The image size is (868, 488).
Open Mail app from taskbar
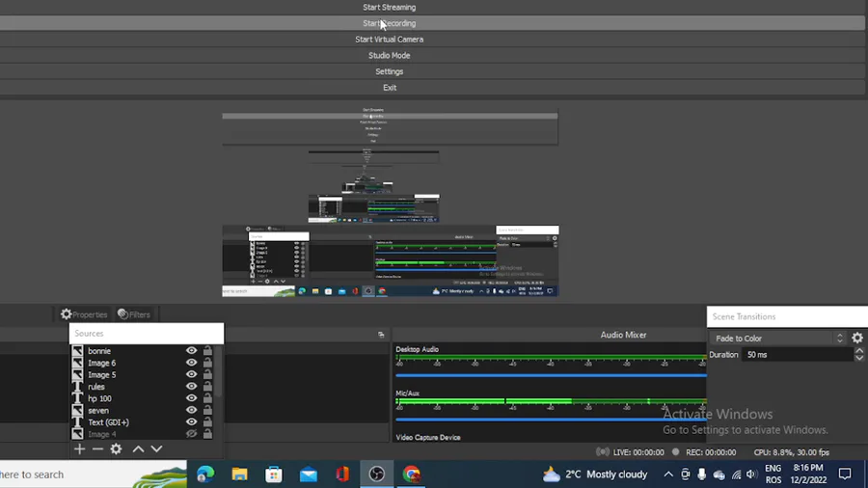click(309, 474)
